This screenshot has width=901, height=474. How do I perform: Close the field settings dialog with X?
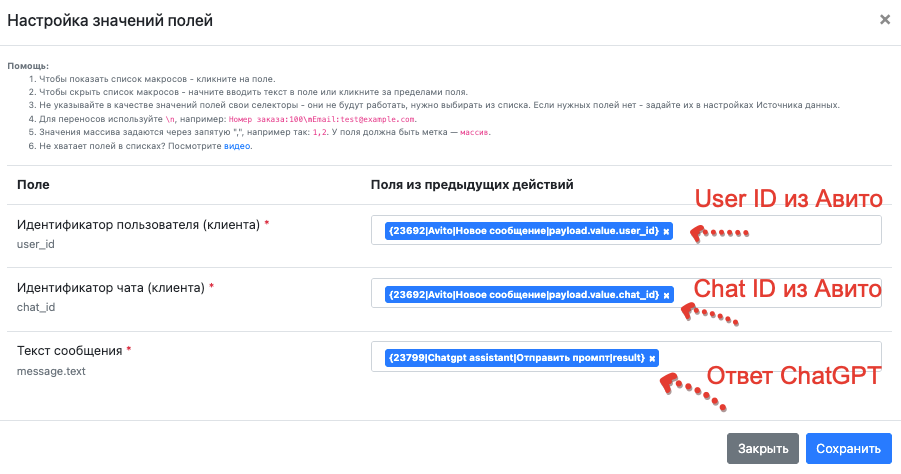[885, 20]
